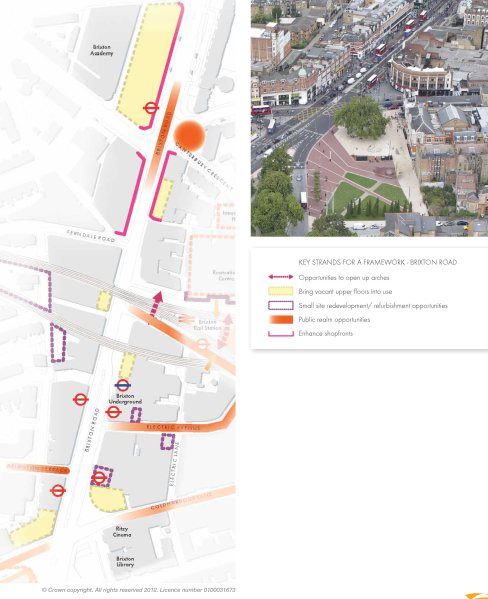Click the faded roundel below Brixton Rail Station label
Image resolution: width=488 pixels, height=599 pixels.
point(203,344)
